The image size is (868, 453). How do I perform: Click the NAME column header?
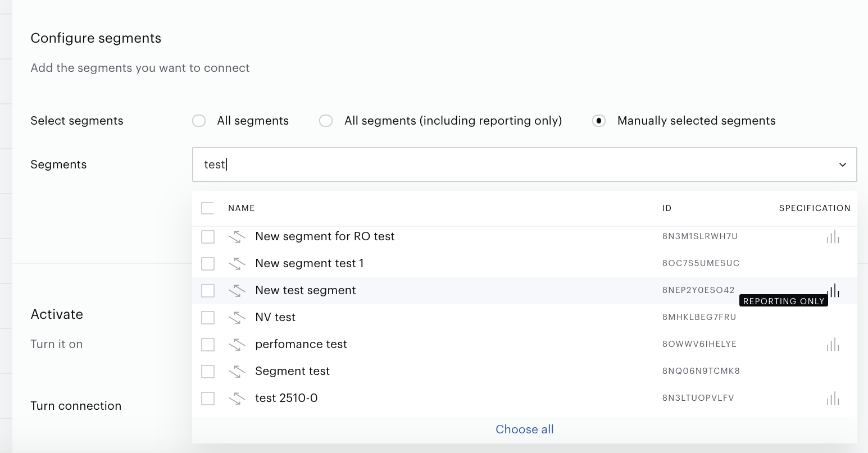pyautogui.click(x=242, y=208)
